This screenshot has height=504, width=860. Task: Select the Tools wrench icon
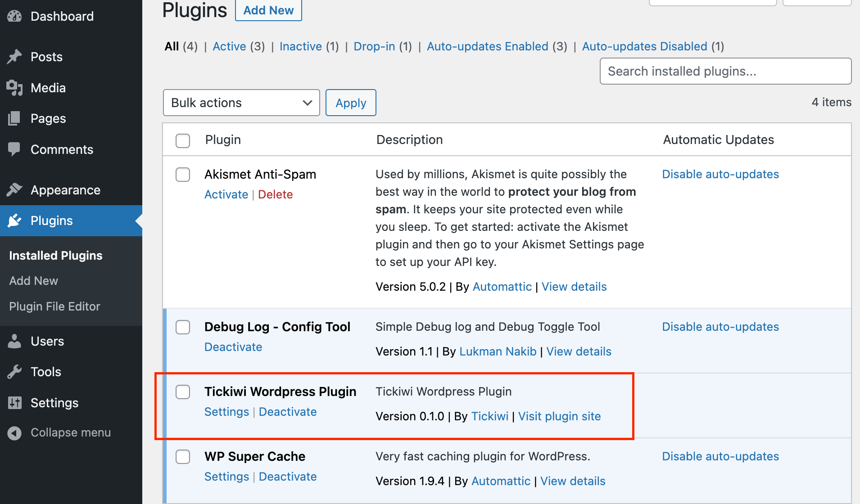click(14, 372)
